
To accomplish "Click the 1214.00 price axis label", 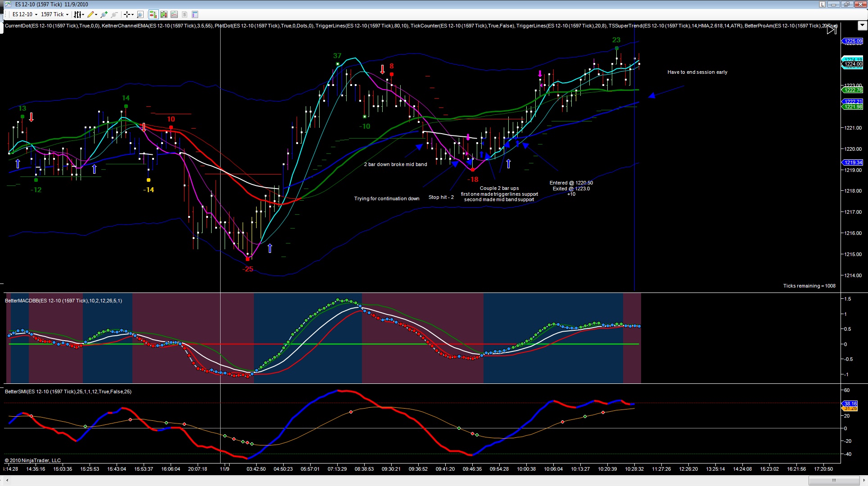I will 853,275.
